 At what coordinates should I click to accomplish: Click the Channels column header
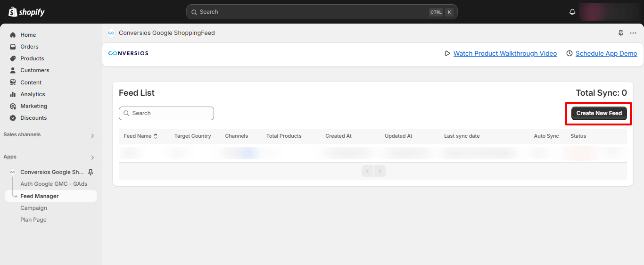(237, 136)
